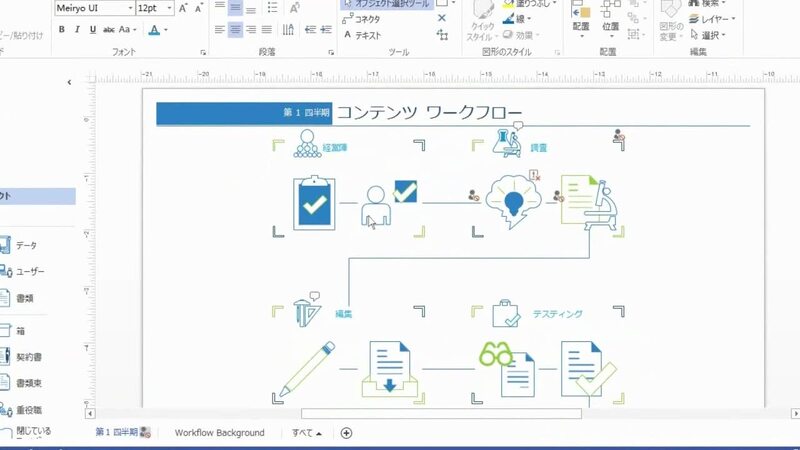This screenshot has height=450, width=800.
Task: Select the テスティング label
Action: coord(558,314)
